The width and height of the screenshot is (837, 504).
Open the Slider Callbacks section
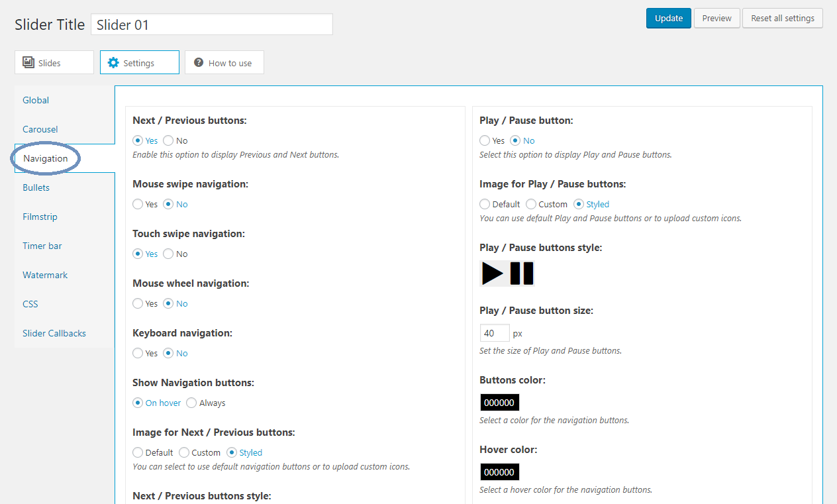tap(65, 333)
